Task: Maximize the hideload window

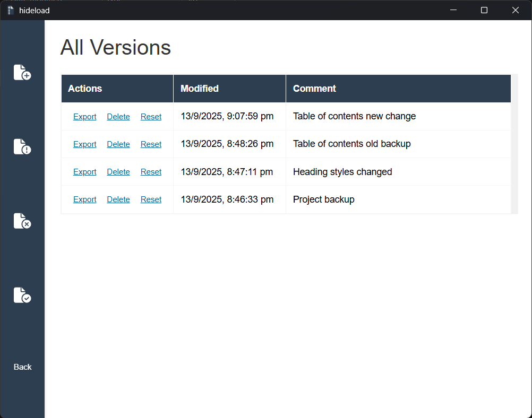Action: [484, 10]
